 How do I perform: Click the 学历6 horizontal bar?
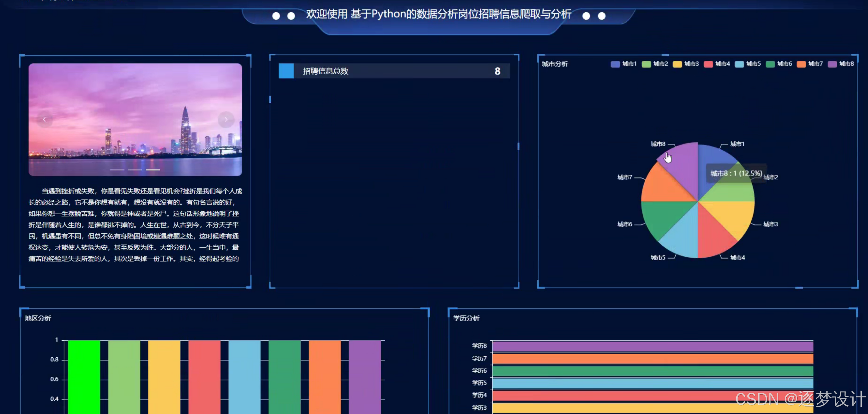[x=653, y=371]
